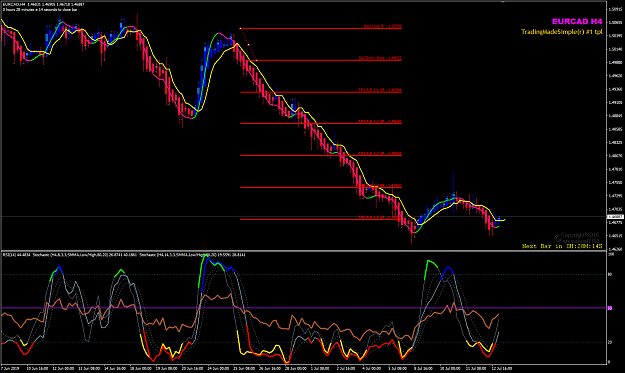
Task: Select the Sell Entry Price line label
Action: click(x=380, y=58)
